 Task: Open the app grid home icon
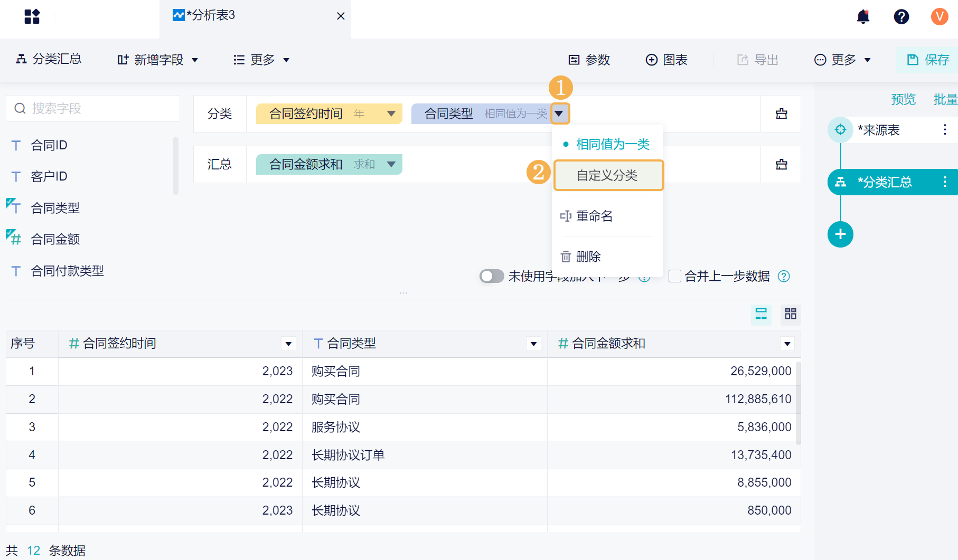pos(32,16)
